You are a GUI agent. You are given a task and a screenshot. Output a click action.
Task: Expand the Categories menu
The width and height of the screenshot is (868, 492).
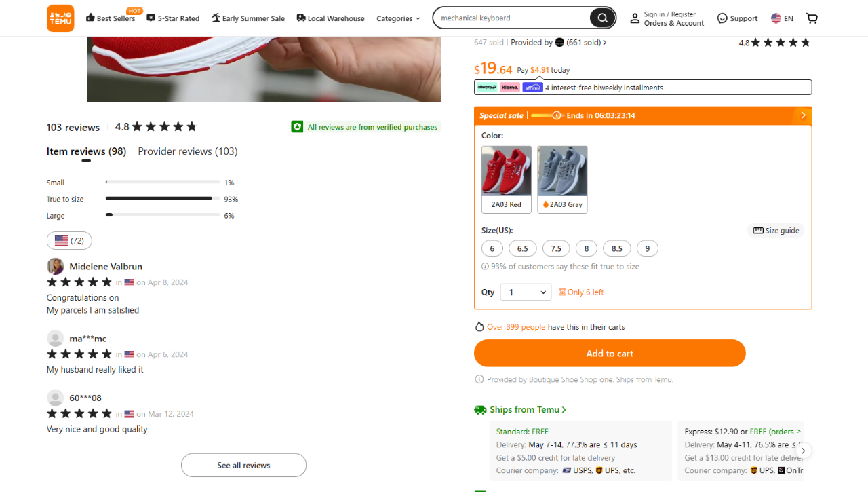coord(398,18)
